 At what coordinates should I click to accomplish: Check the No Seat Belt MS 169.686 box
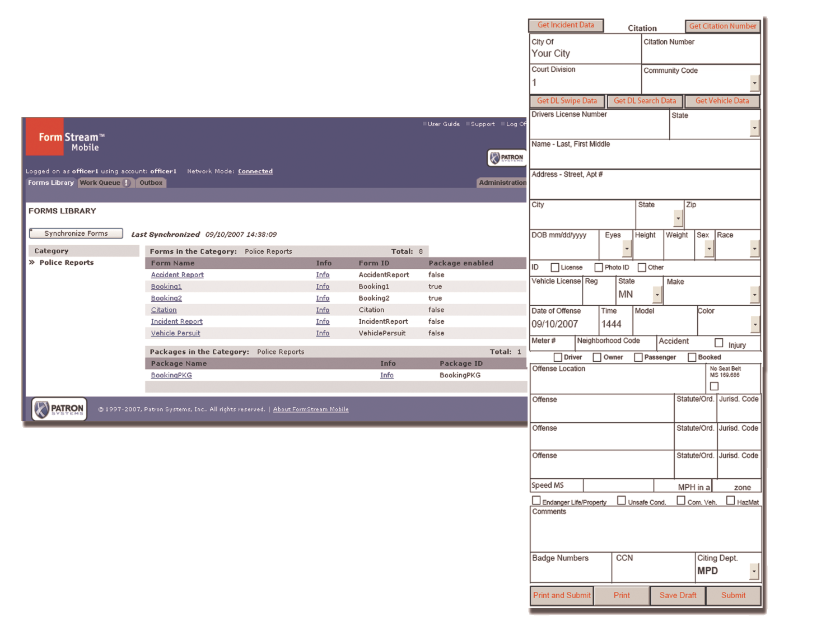click(x=715, y=386)
